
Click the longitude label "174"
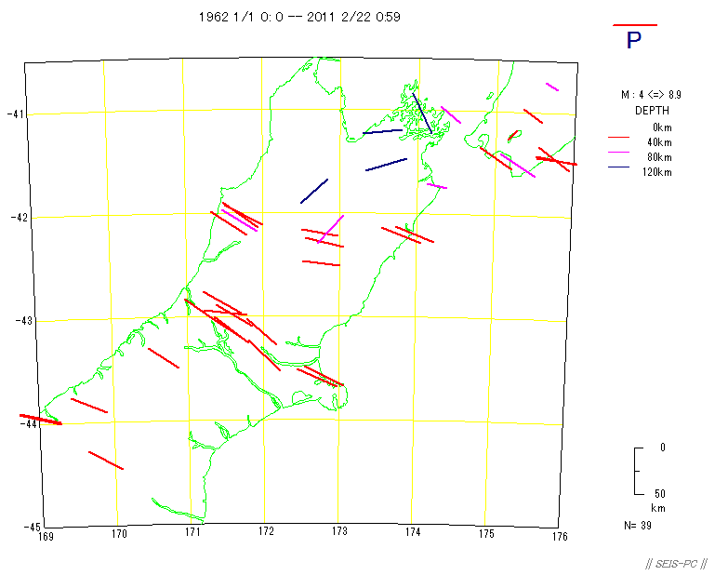413,532
